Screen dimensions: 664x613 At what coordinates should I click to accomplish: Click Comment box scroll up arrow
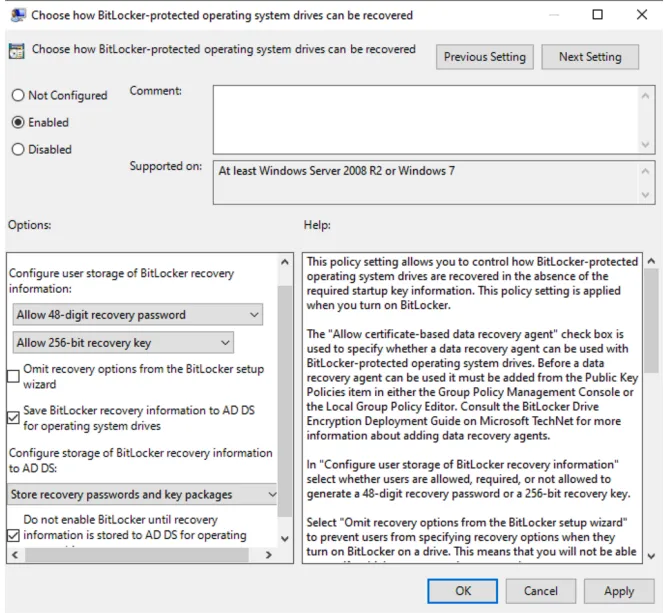pos(645,96)
